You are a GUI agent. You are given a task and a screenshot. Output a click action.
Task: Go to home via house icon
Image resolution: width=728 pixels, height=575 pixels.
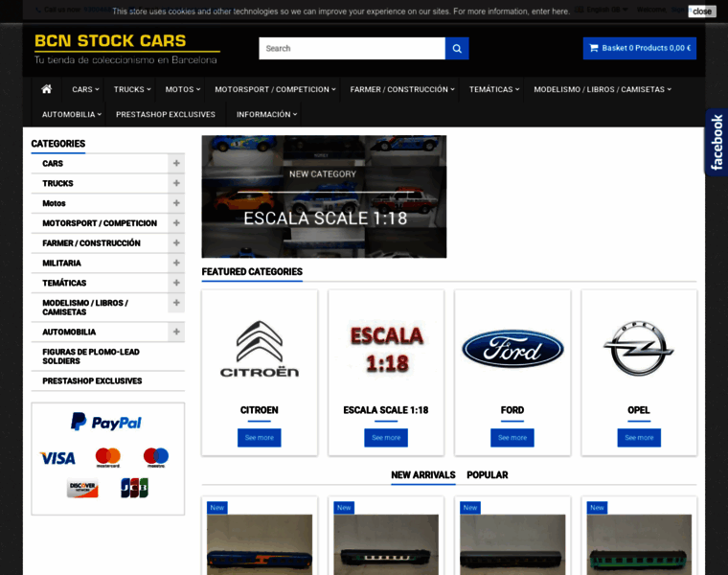pyautogui.click(x=46, y=89)
